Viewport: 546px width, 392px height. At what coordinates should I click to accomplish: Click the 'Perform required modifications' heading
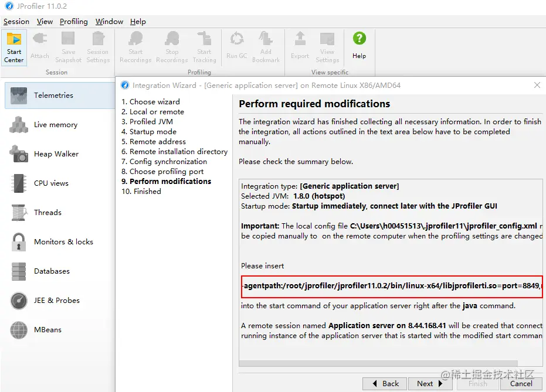[x=314, y=104]
